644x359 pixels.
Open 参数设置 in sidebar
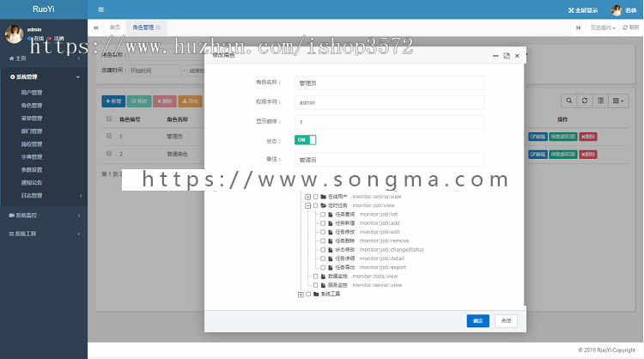click(32, 170)
